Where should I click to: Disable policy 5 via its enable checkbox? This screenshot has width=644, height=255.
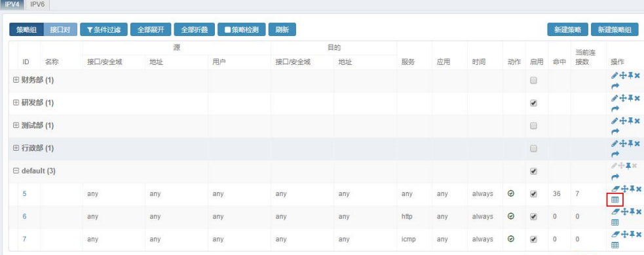click(x=533, y=194)
